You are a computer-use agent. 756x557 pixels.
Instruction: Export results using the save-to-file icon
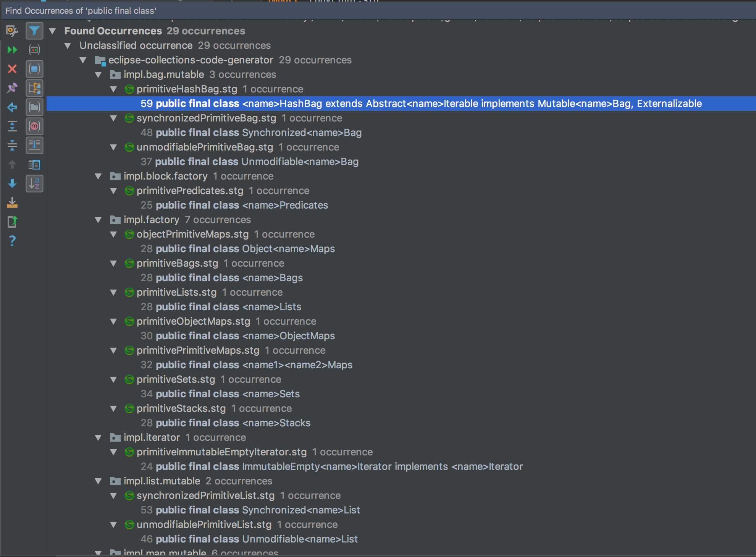coord(13,203)
